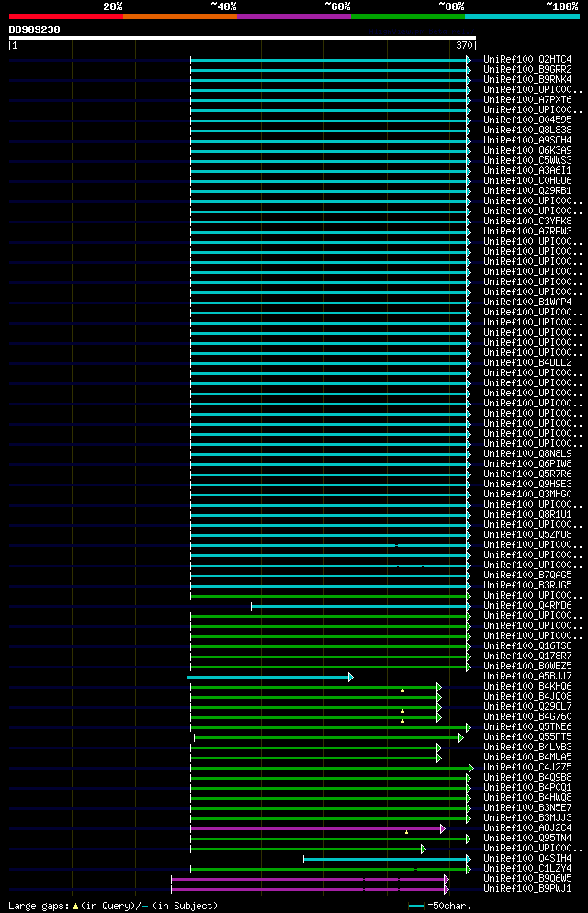Select the UniRef100_B7QAG5 label
Image resolution: width=588 pixels, height=913 pixels.
(x=527, y=576)
